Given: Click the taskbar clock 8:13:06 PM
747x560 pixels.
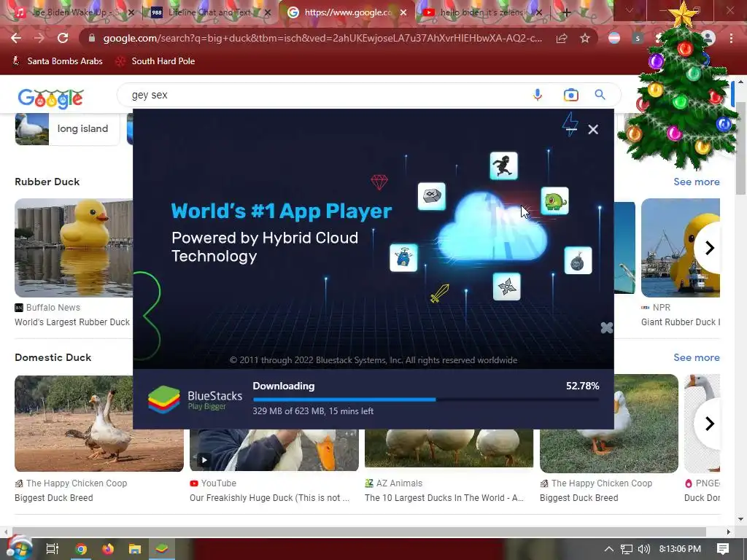Looking at the screenshot, I should 680,549.
